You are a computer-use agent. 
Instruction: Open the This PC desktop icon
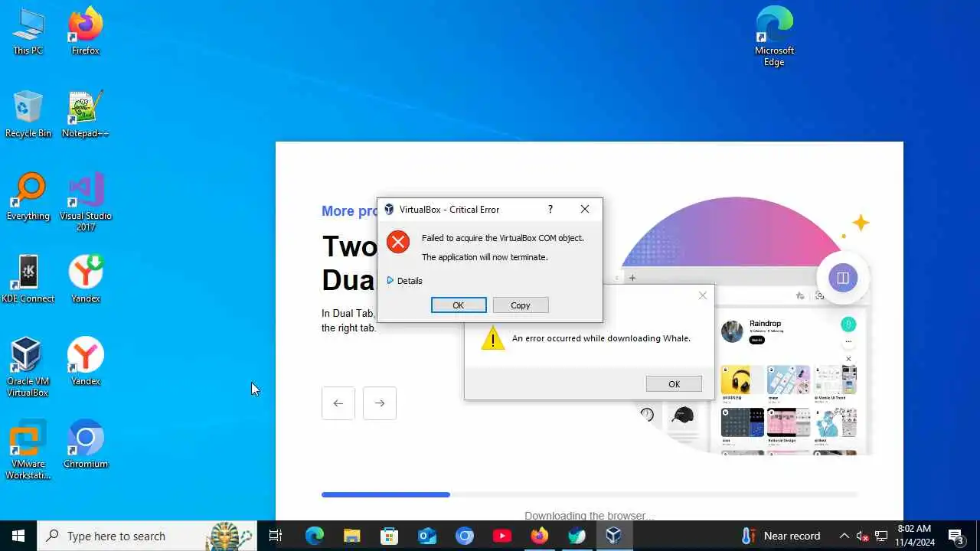[28, 32]
